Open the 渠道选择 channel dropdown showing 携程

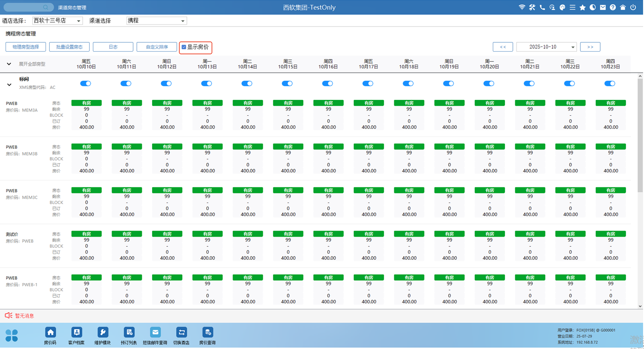[x=156, y=21]
